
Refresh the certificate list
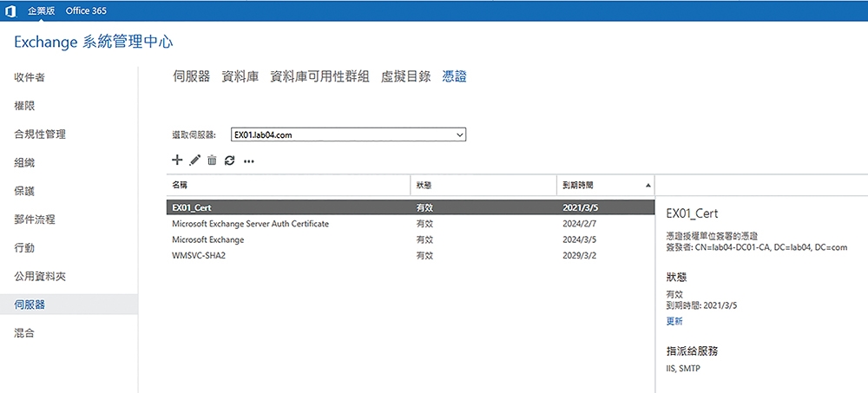click(x=230, y=160)
